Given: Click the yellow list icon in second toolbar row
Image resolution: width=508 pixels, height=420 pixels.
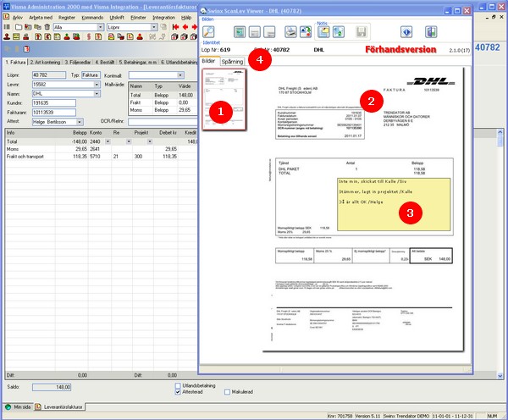Looking at the screenshot, I should click(x=16, y=36).
